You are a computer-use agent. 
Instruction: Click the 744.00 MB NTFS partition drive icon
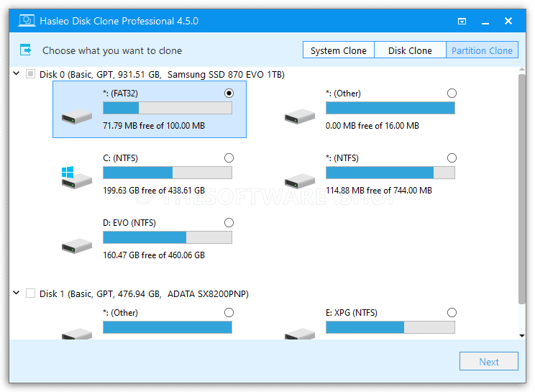[300, 181]
